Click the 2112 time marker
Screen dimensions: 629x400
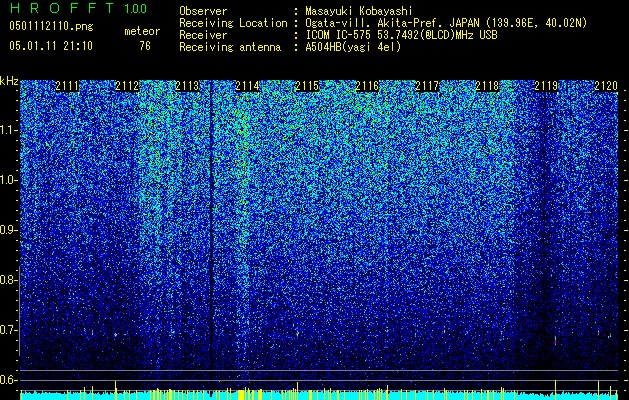(127, 86)
